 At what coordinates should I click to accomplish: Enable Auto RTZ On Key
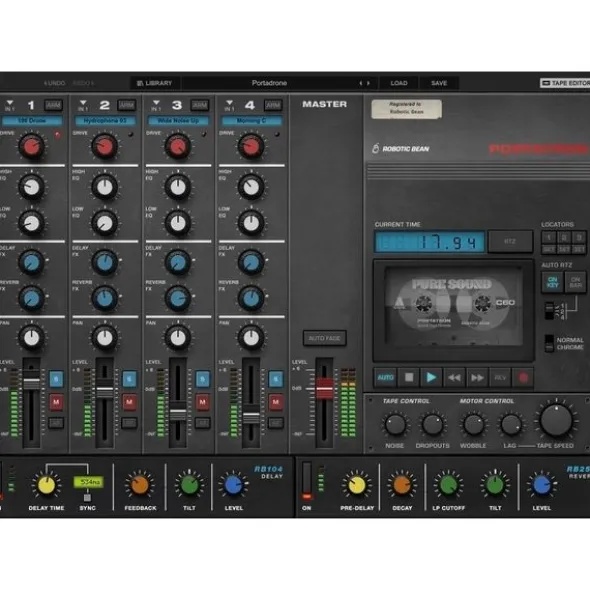click(553, 282)
